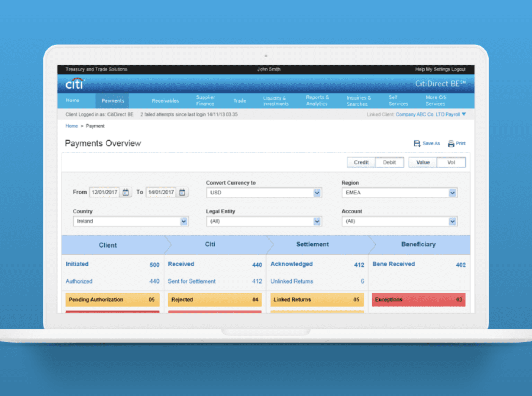Image resolution: width=532 pixels, height=396 pixels.
Task: Click Company ABC Co. LTD Payroll link
Action: 428,114
